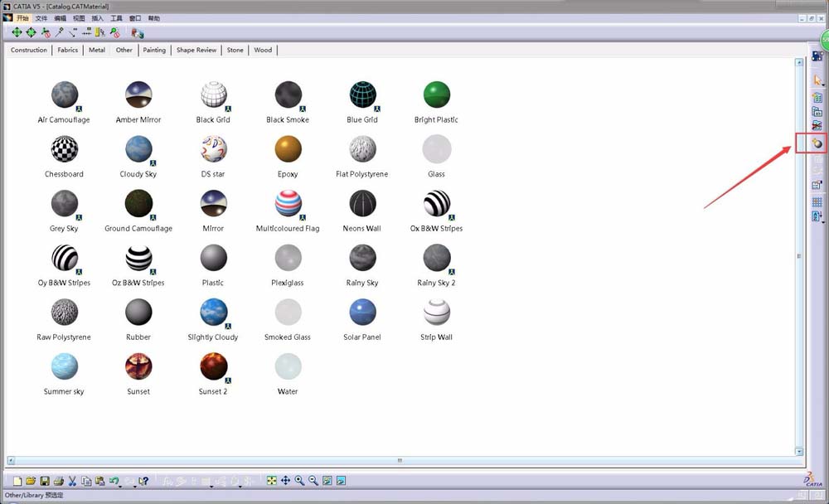This screenshot has height=504, width=829.
Task: Click the Rename Family icon in right toolbar
Action: (x=817, y=112)
